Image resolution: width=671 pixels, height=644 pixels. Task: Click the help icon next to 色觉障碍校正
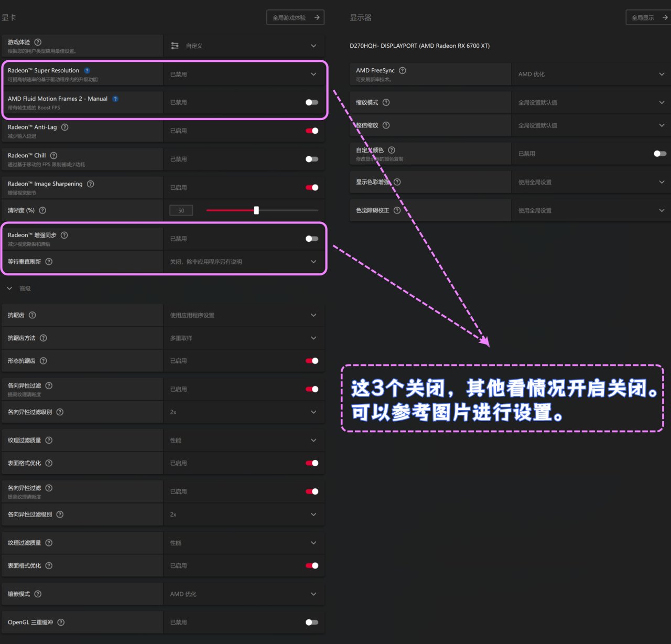(x=397, y=210)
